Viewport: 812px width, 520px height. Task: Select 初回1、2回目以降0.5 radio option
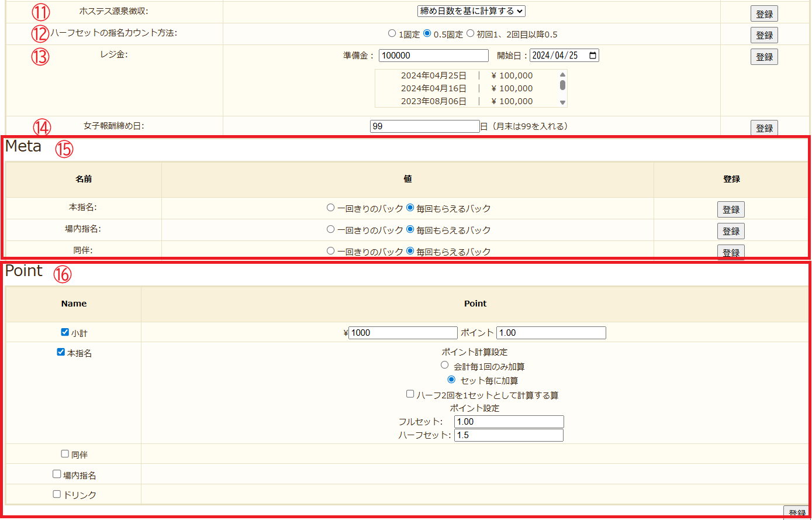tap(470, 34)
